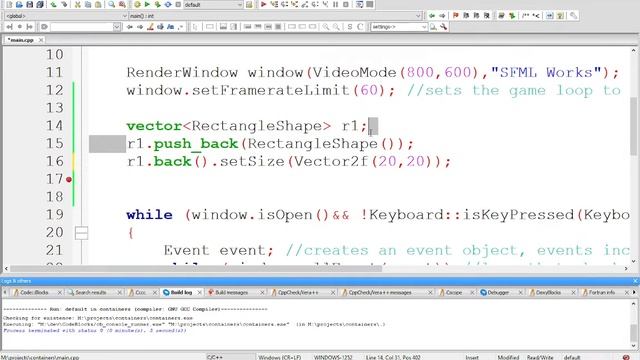This screenshot has width=640, height=360.
Task: Open the debugging windows icon
Action: pos(359,4)
